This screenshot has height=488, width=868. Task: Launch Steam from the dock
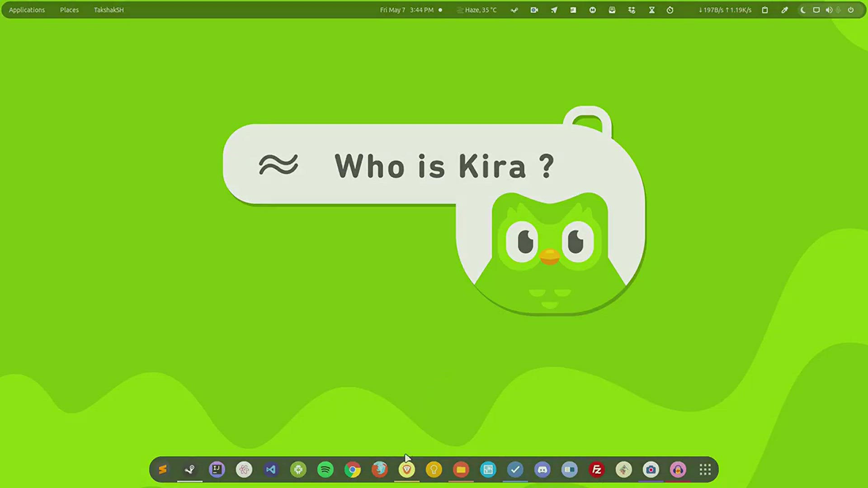(190, 470)
